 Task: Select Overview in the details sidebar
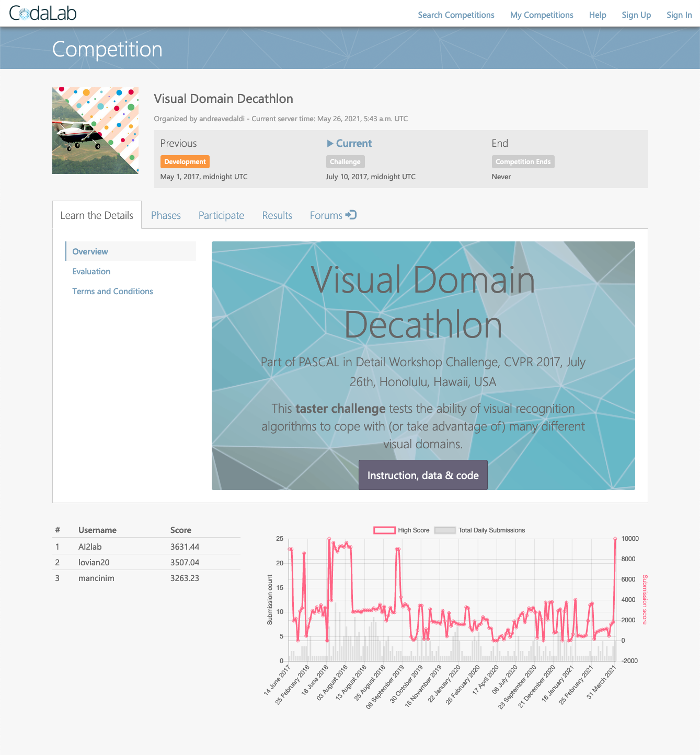[x=90, y=251]
